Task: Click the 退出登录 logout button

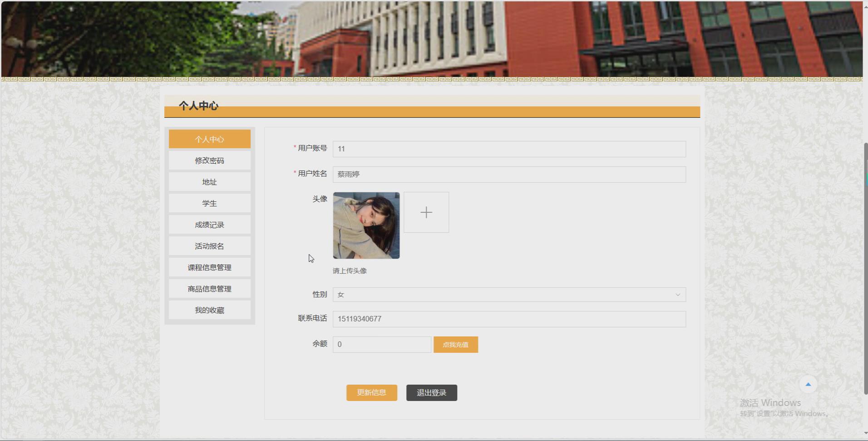Action: (431, 392)
